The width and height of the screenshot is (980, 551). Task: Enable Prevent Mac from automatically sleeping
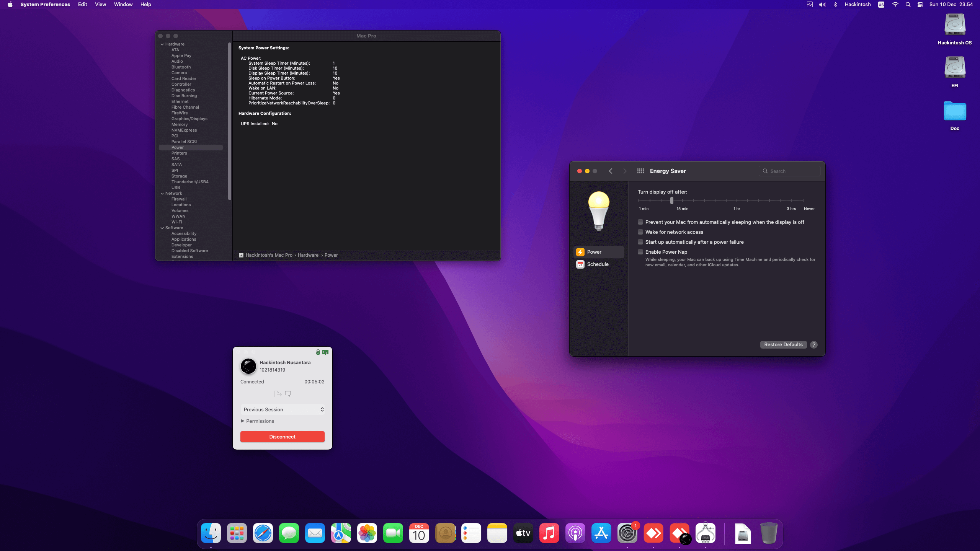click(x=640, y=222)
